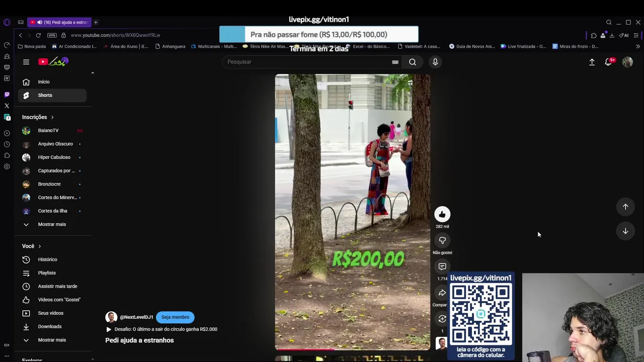644x362 pixels.
Task: Open Cortes da Ilha channel
Action: [x=52, y=211]
